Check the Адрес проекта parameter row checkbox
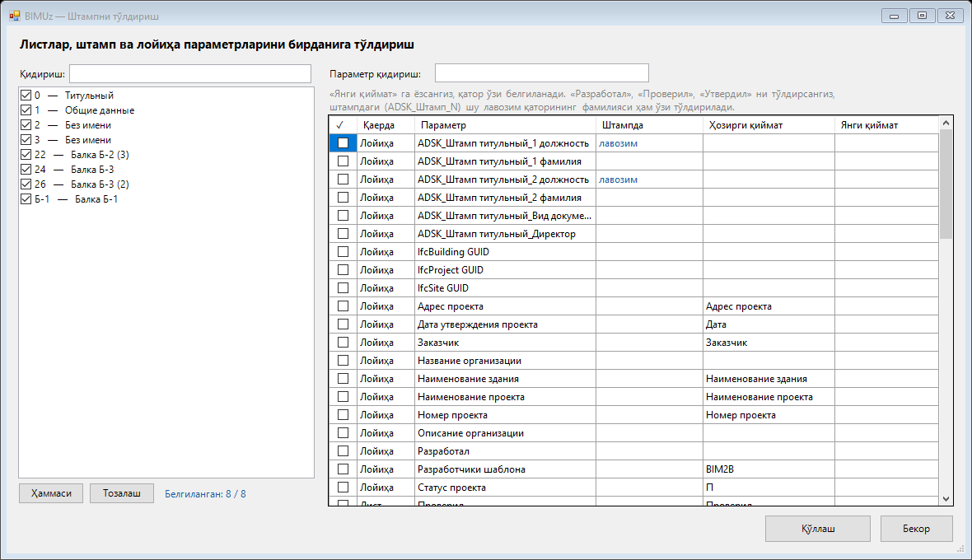972x560 pixels. click(343, 306)
